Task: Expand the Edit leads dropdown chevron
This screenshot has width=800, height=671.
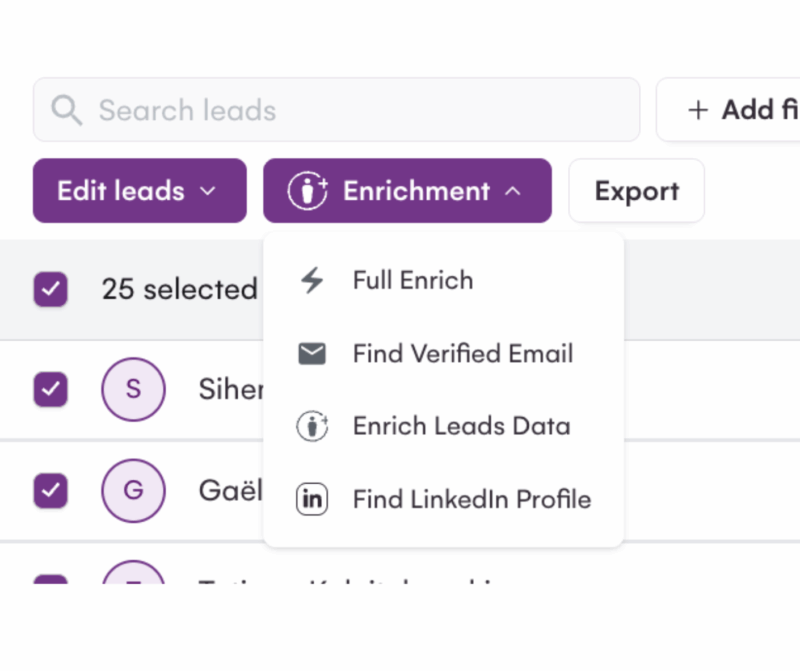Action: point(208,191)
